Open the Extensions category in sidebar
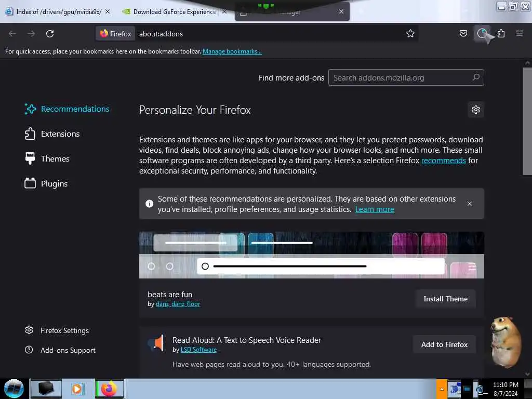Viewport: 532px width, 399px height. click(x=52, y=134)
